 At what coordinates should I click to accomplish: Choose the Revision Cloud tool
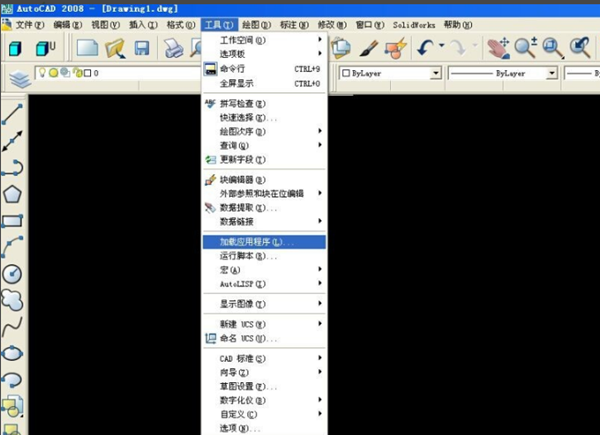pos(12,299)
